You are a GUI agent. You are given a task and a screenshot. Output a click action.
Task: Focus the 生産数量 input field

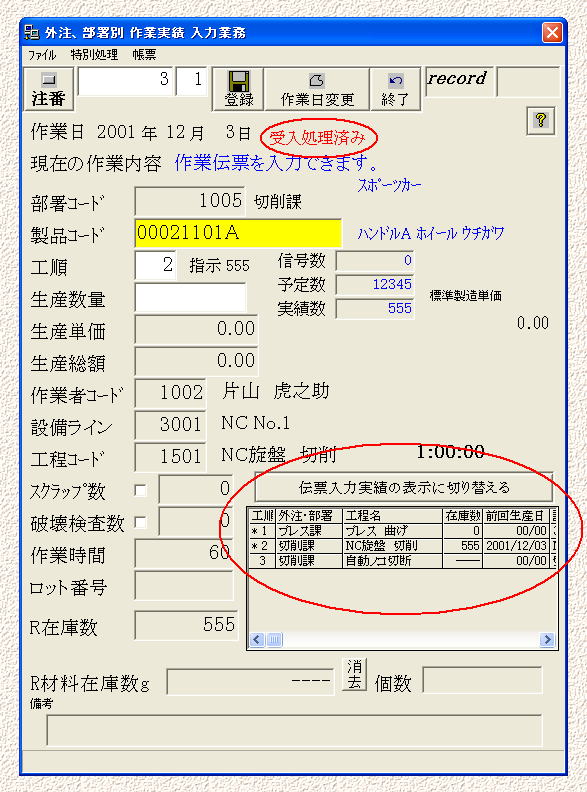[x=190, y=298]
